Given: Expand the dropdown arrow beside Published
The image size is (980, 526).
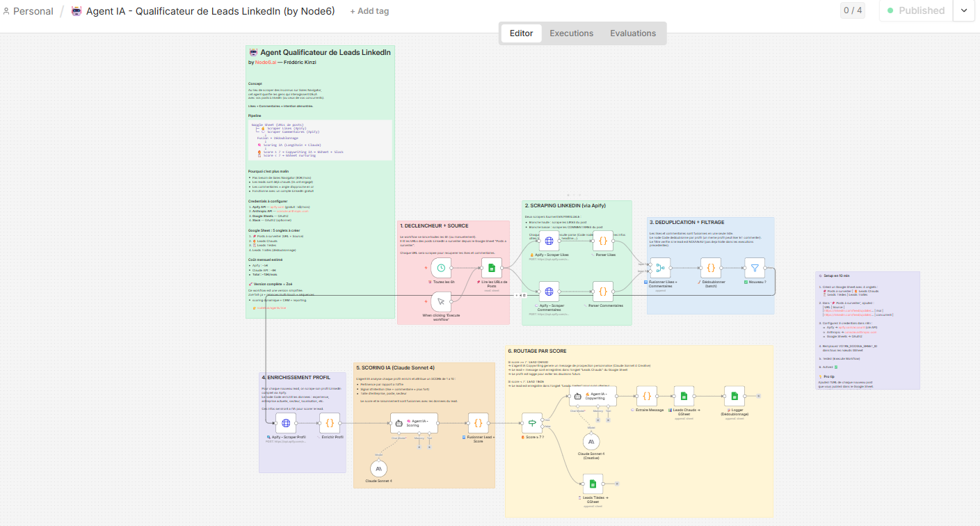Looking at the screenshot, I should click(x=963, y=10).
